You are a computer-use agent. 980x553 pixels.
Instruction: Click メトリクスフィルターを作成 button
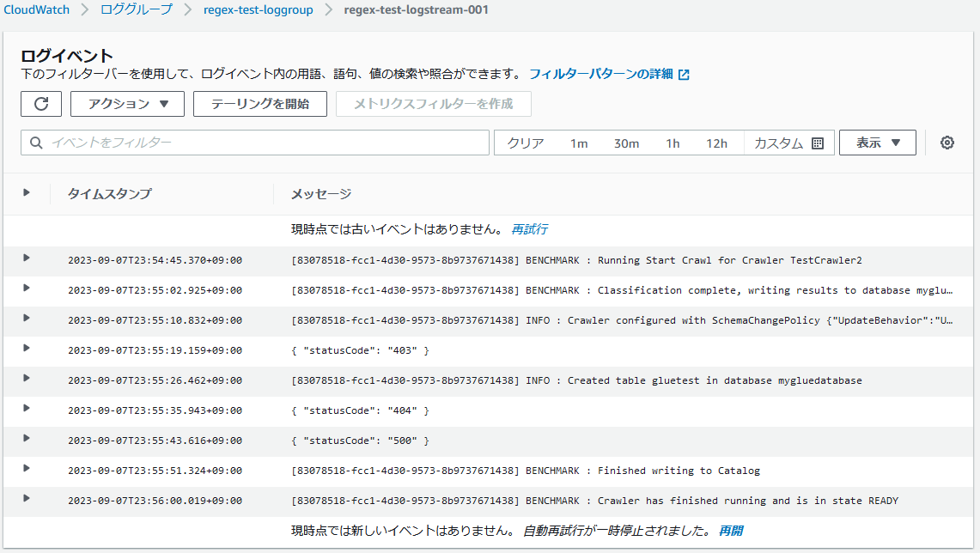(x=434, y=104)
